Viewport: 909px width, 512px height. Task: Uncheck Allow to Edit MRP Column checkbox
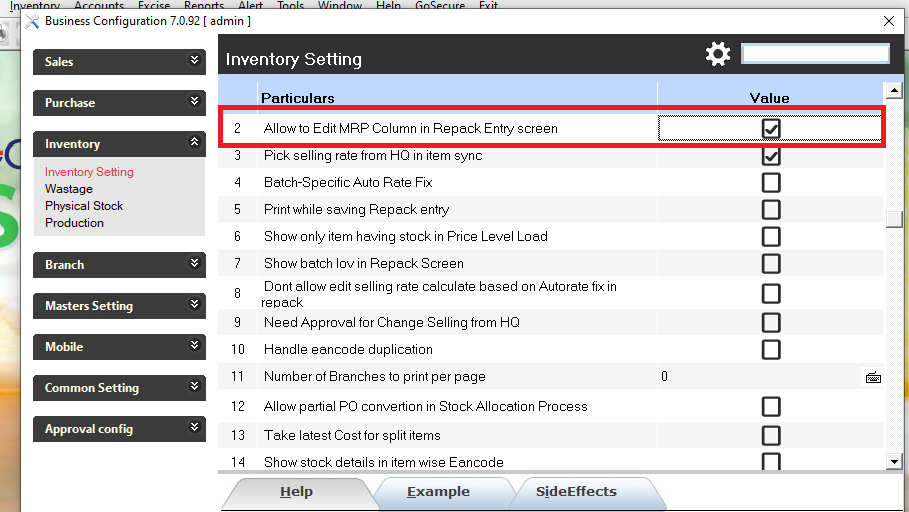click(771, 128)
